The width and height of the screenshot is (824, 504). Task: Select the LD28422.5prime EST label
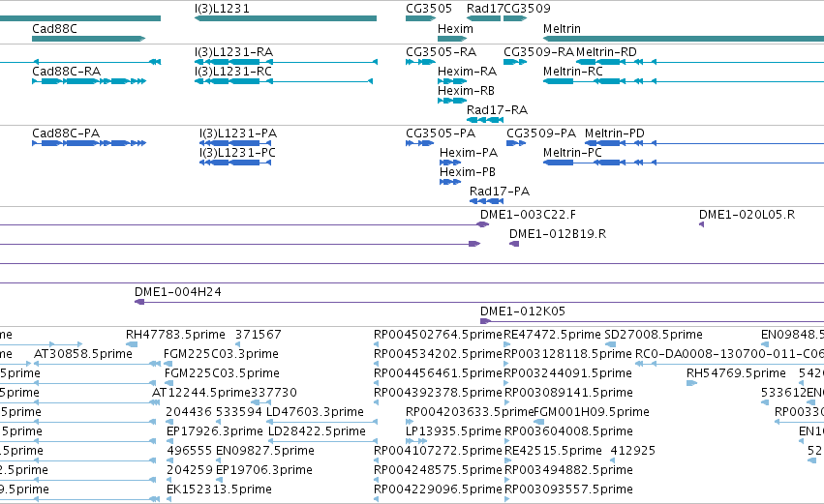click(317, 431)
